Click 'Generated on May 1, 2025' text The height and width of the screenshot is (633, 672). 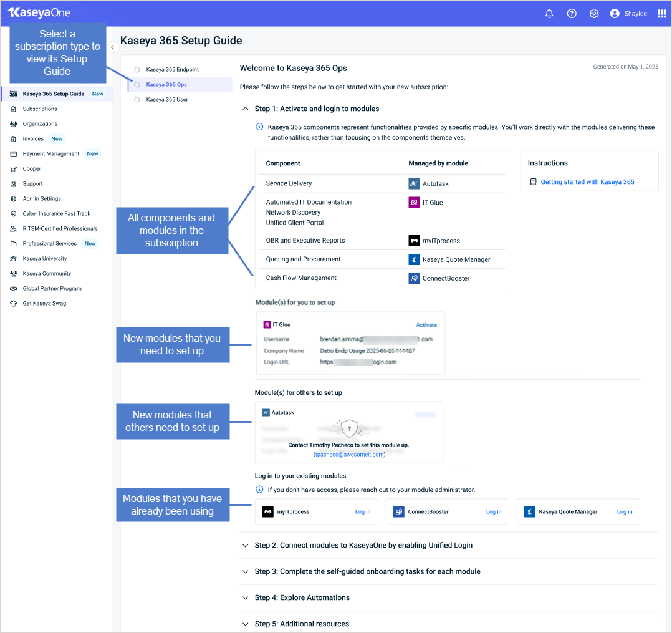(625, 67)
